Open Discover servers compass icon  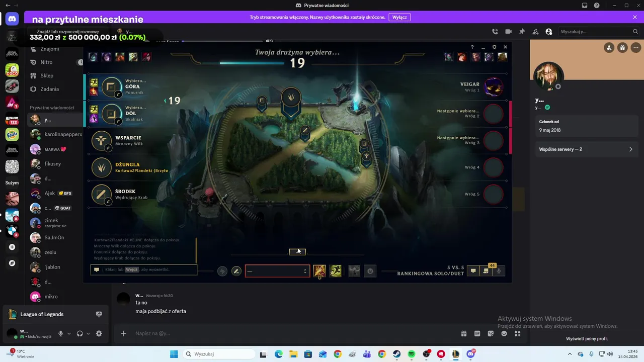[12, 263]
